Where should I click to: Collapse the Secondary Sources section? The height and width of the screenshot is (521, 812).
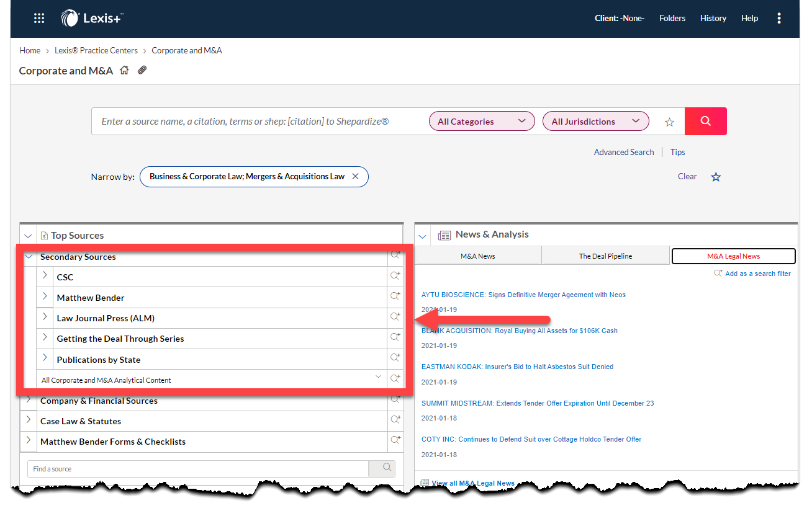click(29, 256)
